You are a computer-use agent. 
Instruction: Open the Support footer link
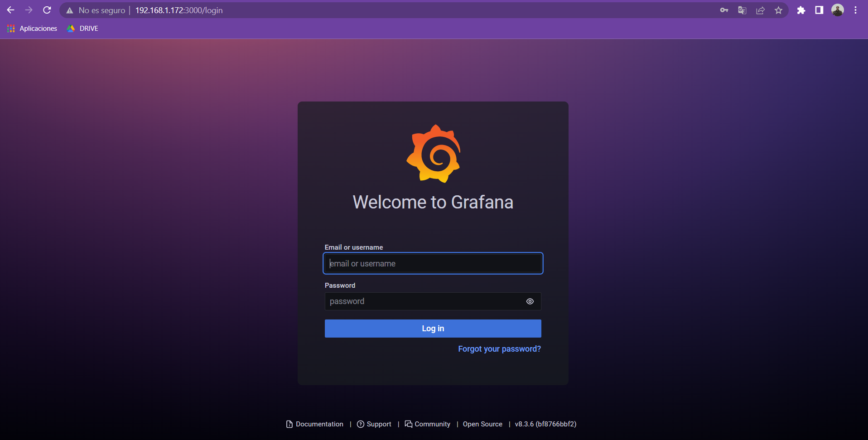tap(374, 424)
